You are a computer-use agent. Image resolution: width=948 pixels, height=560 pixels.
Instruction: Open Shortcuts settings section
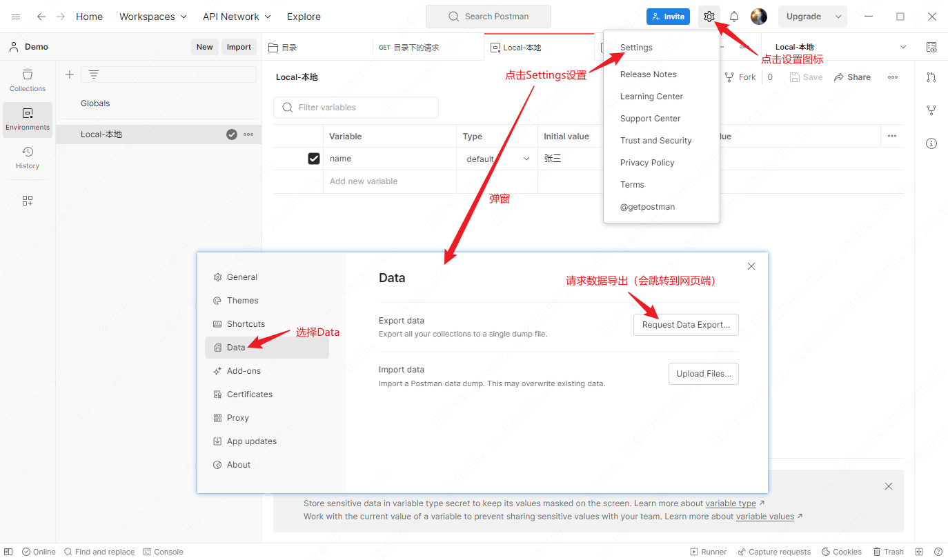(x=267, y=324)
